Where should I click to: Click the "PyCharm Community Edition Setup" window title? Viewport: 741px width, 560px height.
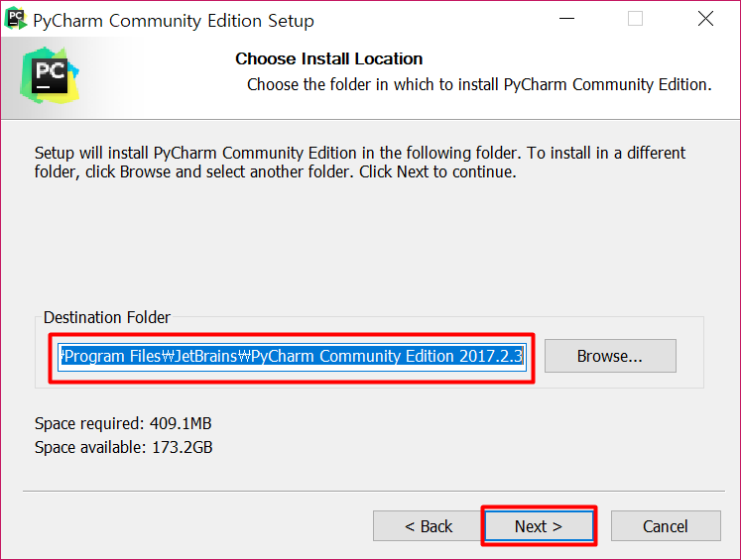[174, 21]
